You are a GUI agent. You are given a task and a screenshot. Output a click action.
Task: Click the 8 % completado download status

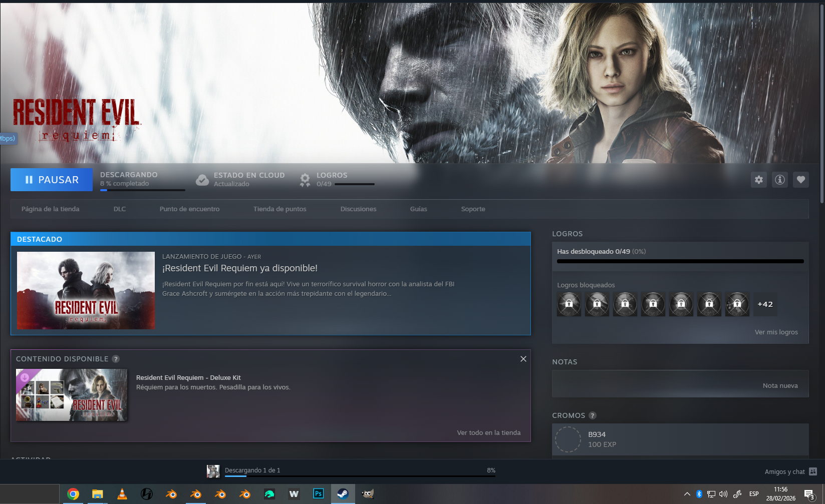click(125, 184)
